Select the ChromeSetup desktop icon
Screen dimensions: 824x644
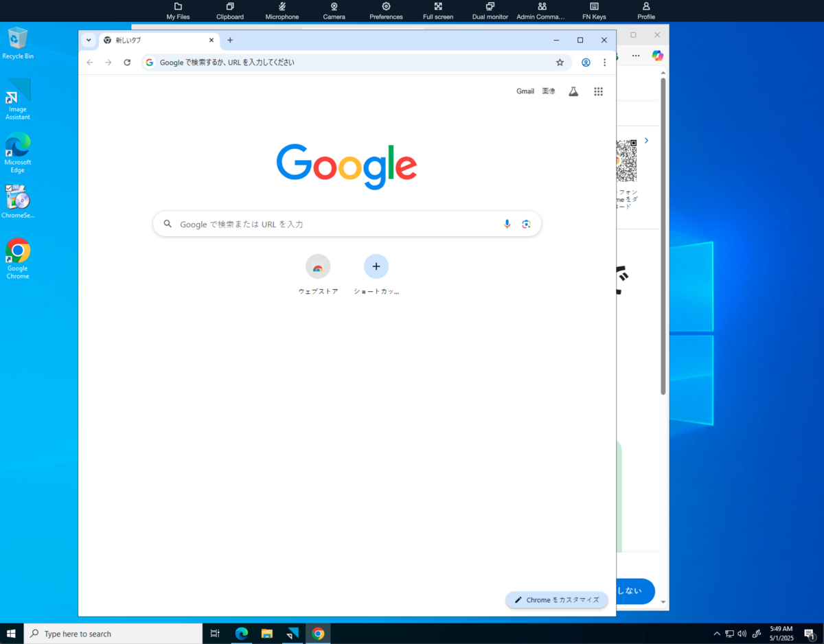18,201
